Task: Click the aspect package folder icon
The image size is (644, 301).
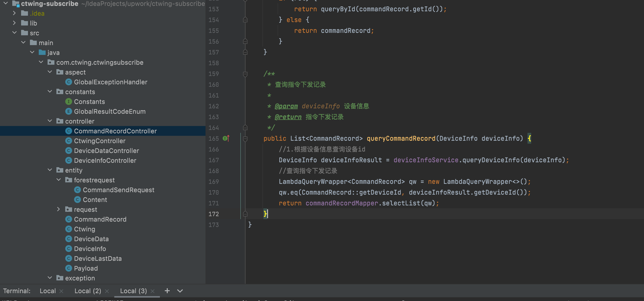Action: 60,72
